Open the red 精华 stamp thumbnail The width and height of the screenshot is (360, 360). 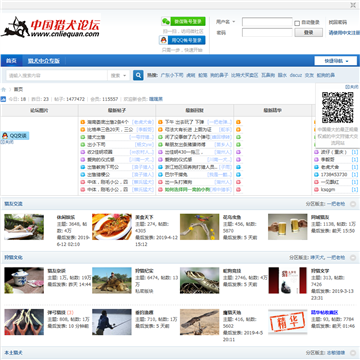coord(288,322)
